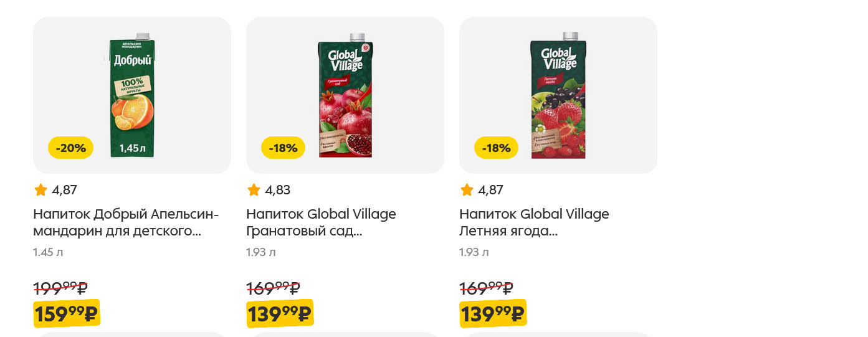Viewport: 868px width, 337px height.
Task: Open the Напиток Global Village Летняя ягода title
Action: click(534, 223)
